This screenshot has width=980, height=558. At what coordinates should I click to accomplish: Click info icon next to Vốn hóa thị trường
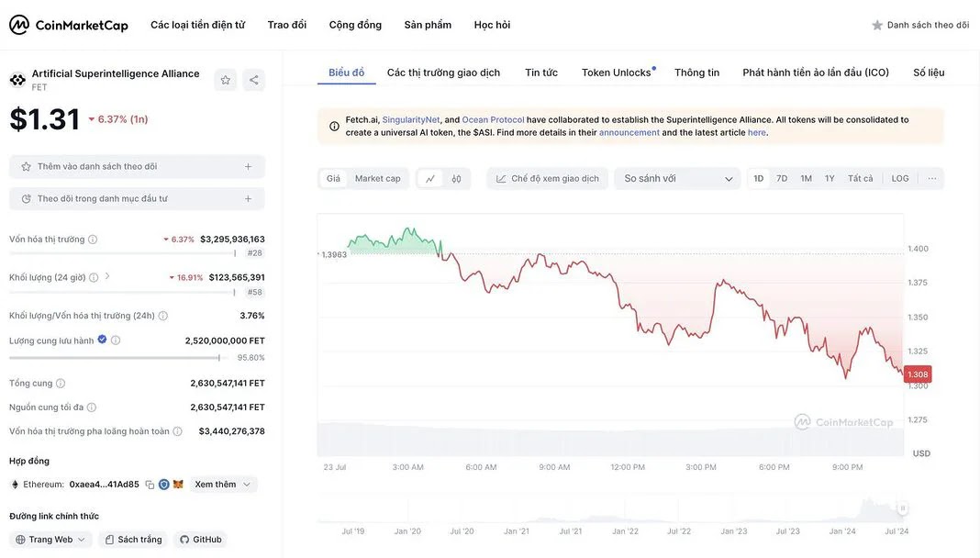(93, 240)
